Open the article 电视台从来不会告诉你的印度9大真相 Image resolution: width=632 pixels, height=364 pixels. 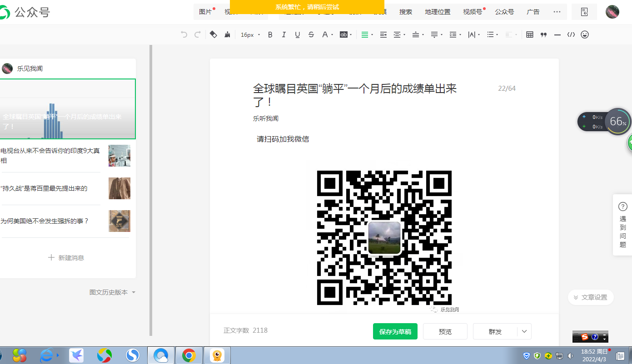pos(65,156)
